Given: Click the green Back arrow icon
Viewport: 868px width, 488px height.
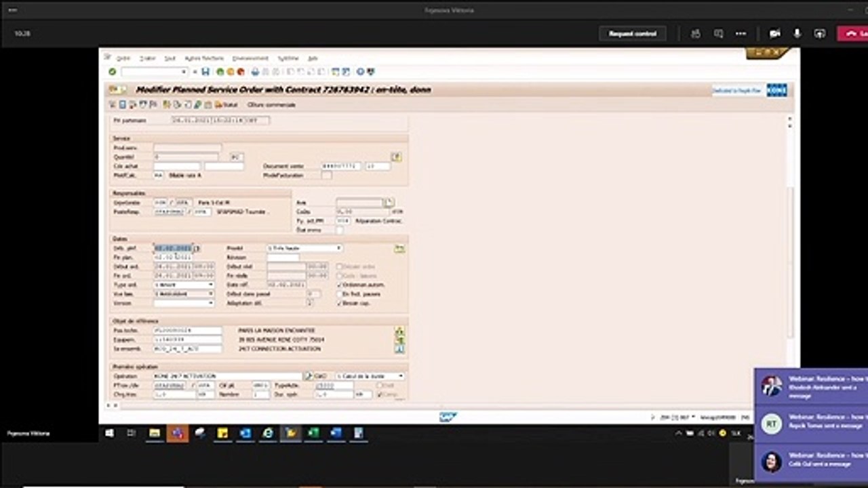Looking at the screenshot, I should tap(220, 72).
